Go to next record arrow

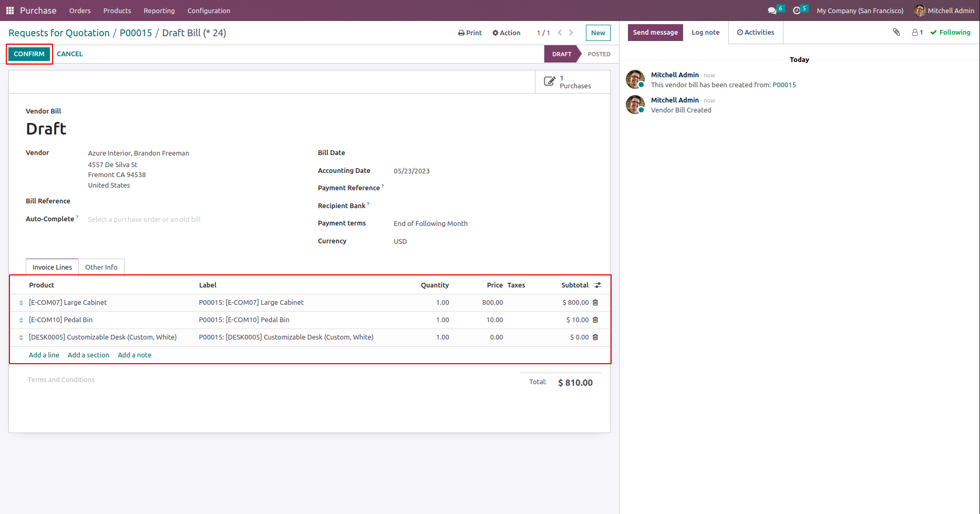click(x=571, y=33)
